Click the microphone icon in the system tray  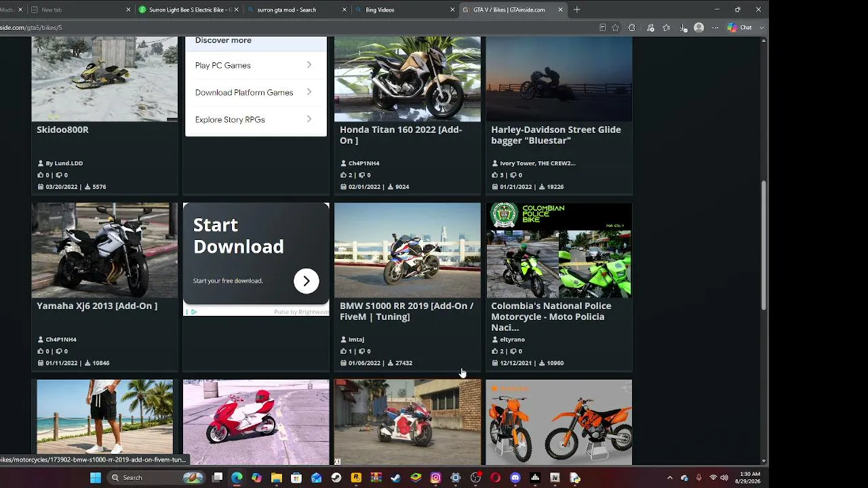click(x=698, y=478)
